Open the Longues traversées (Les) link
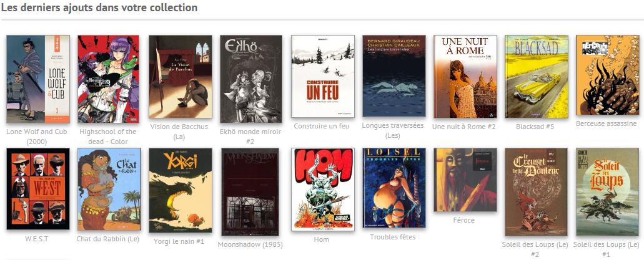Viewport: 644px width, 260px height. click(x=393, y=130)
